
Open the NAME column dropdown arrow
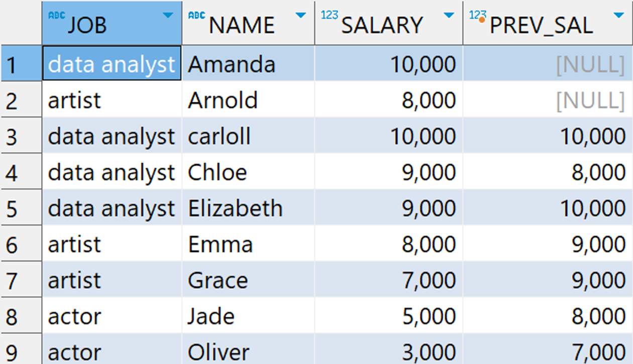(x=300, y=16)
